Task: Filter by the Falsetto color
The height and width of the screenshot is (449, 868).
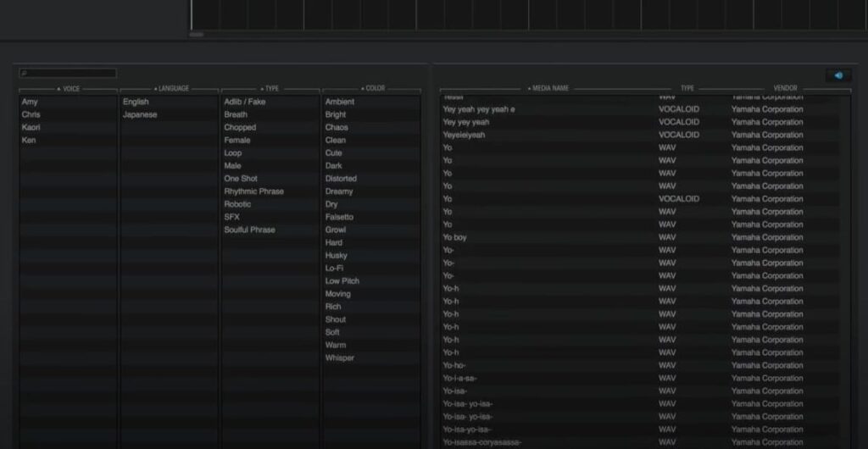Action: 372,217
